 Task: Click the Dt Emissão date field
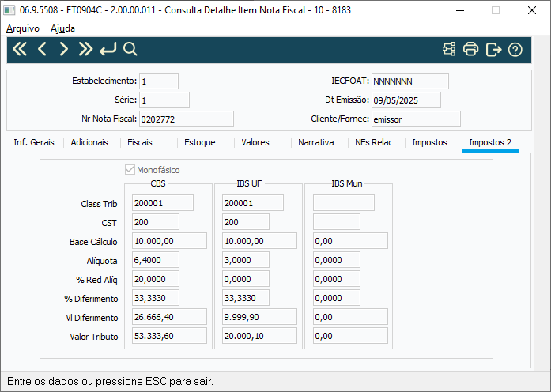pos(406,100)
